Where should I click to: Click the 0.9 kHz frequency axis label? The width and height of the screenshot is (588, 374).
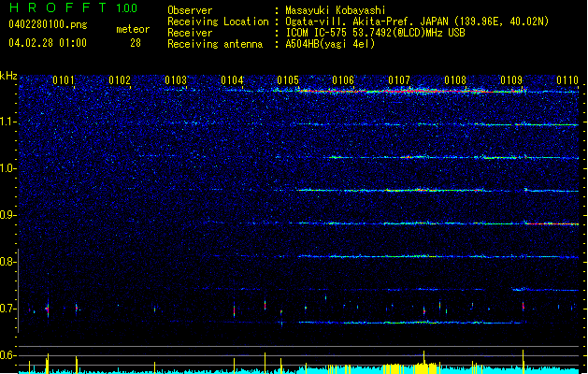tap(7, 215)
